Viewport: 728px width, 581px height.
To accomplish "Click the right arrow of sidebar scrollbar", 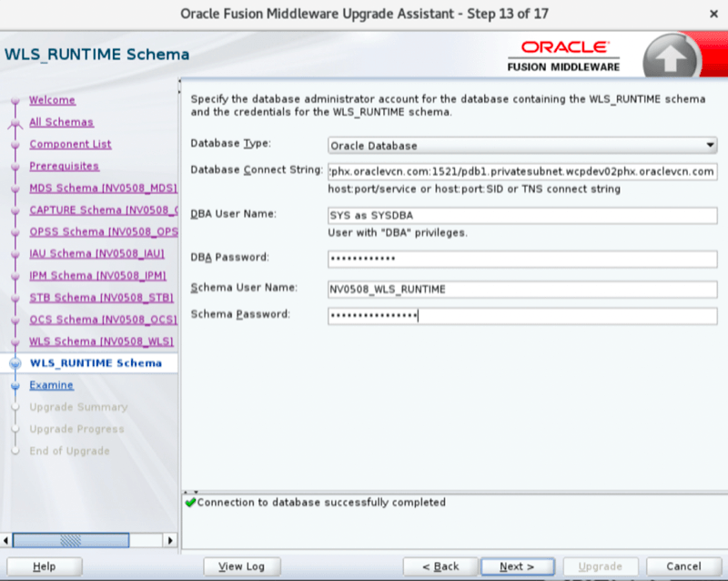I will pyautogui.click(x=170, y=540).
